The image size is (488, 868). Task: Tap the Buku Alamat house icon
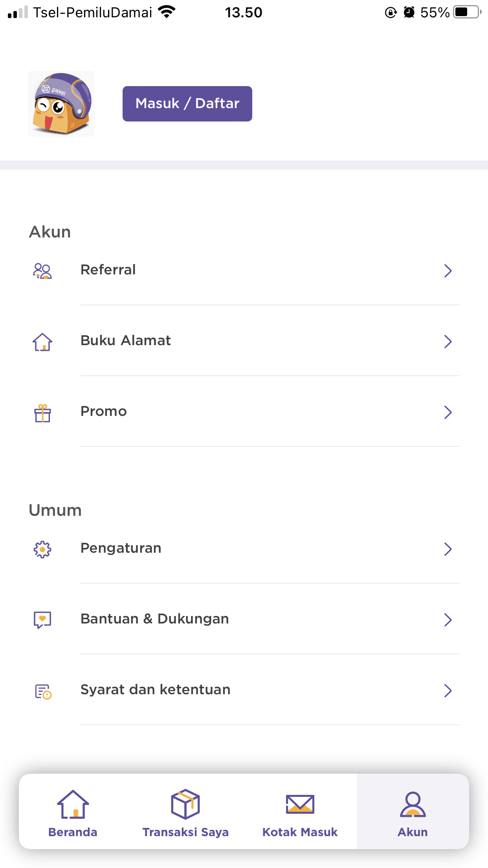[42, 342]
